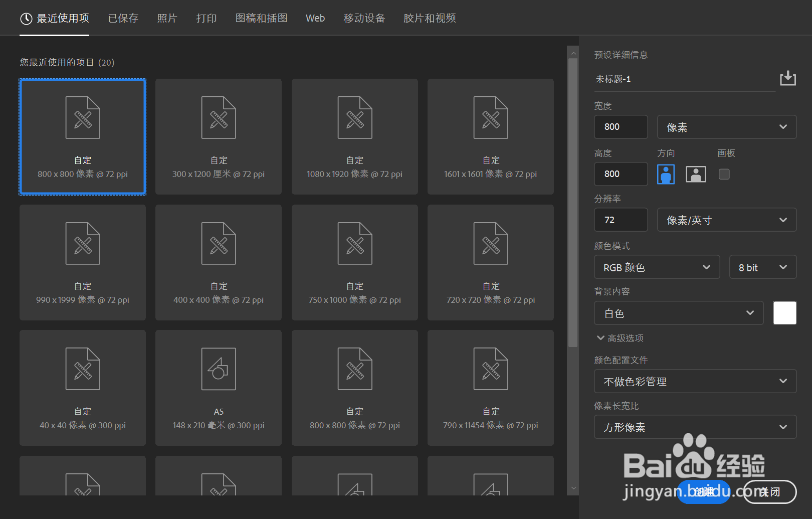Click the save preset icon beside 未标题-1
This screenshot has height=519, width=812.
tap(787, 78)
